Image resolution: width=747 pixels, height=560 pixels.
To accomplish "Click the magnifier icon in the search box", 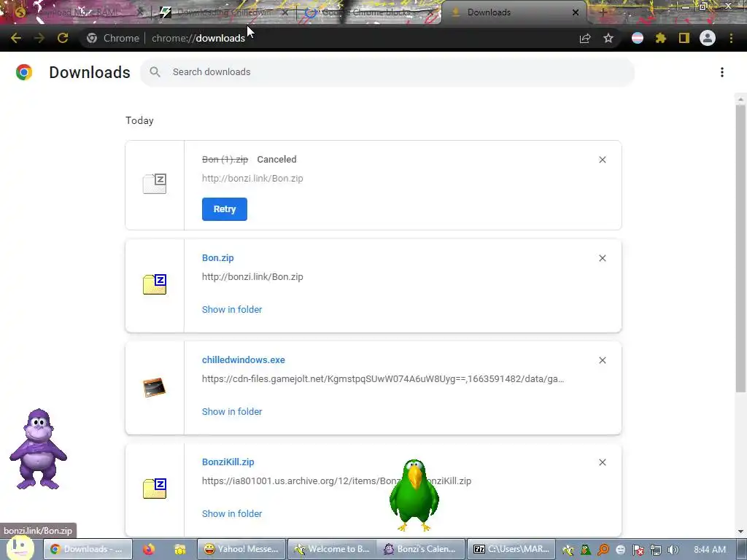I will coord(155,72).
